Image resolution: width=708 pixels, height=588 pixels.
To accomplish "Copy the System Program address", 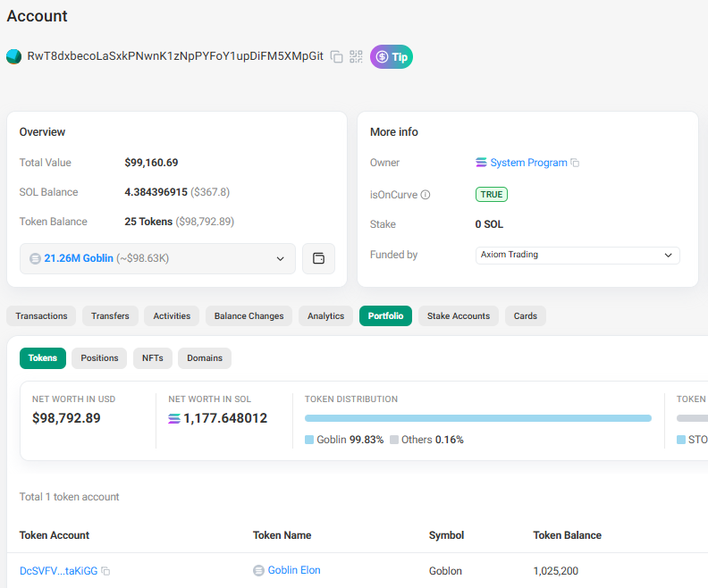I will tap(575, 163).
